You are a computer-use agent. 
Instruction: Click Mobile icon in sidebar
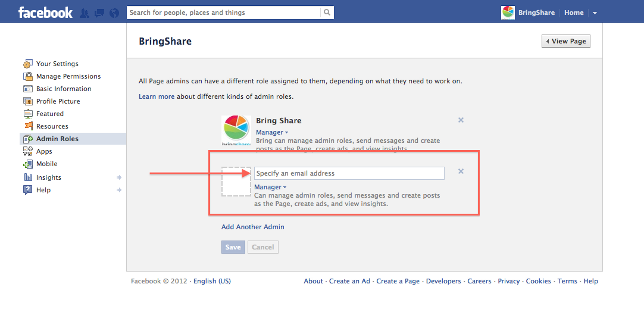tap(28, 164)
